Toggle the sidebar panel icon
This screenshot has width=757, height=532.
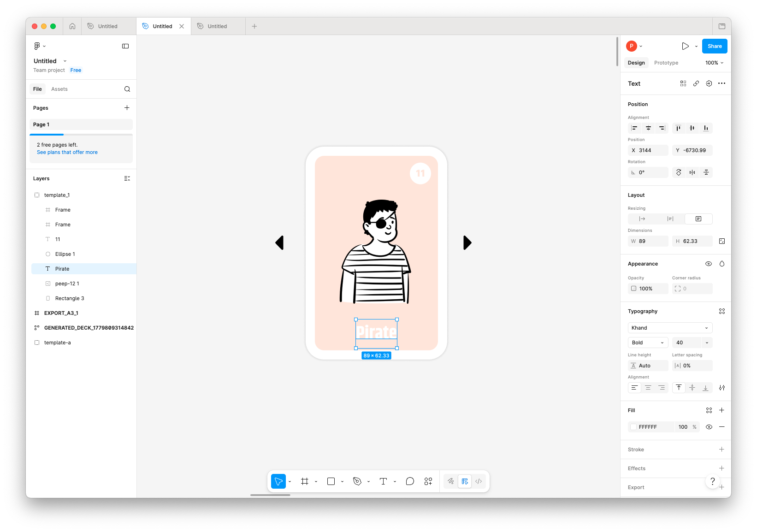125,46
